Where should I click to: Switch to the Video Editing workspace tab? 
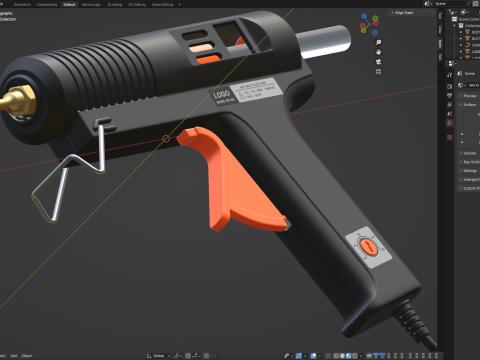(x=162, y=4)
